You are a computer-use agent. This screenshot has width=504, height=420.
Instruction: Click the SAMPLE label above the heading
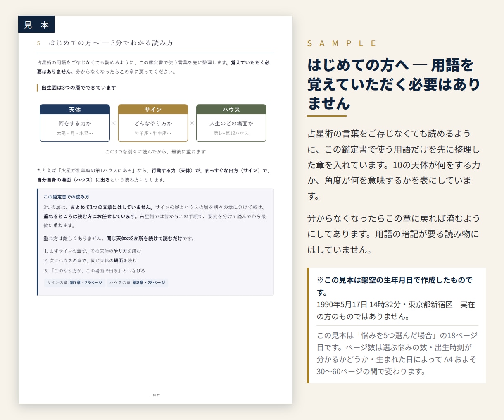coord(342,43)
